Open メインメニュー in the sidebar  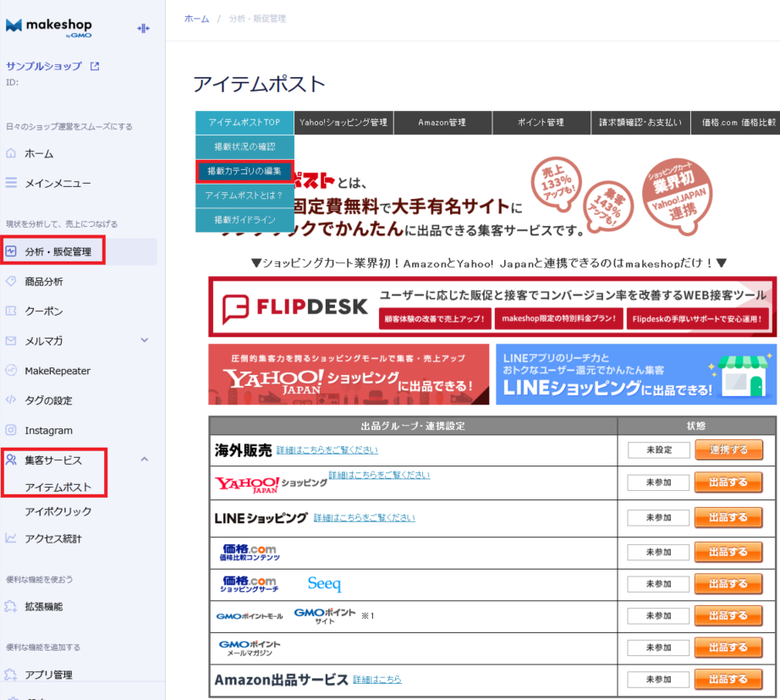pos(58,184)
